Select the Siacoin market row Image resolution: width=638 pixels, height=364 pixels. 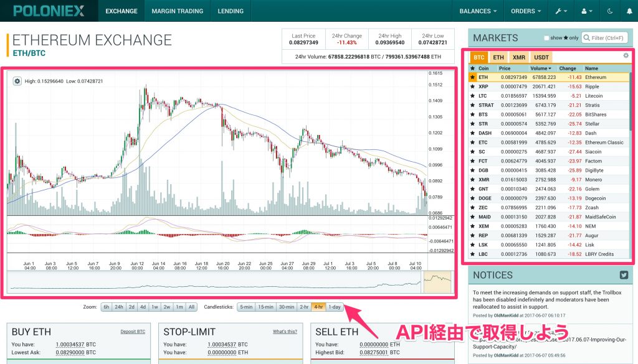point(549,152)
